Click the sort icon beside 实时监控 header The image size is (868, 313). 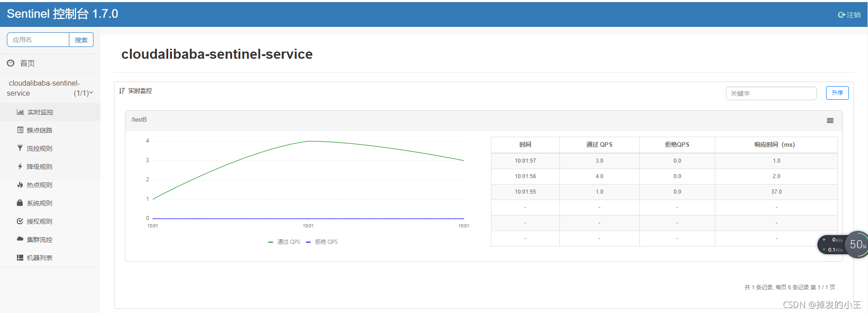[122, 91]
